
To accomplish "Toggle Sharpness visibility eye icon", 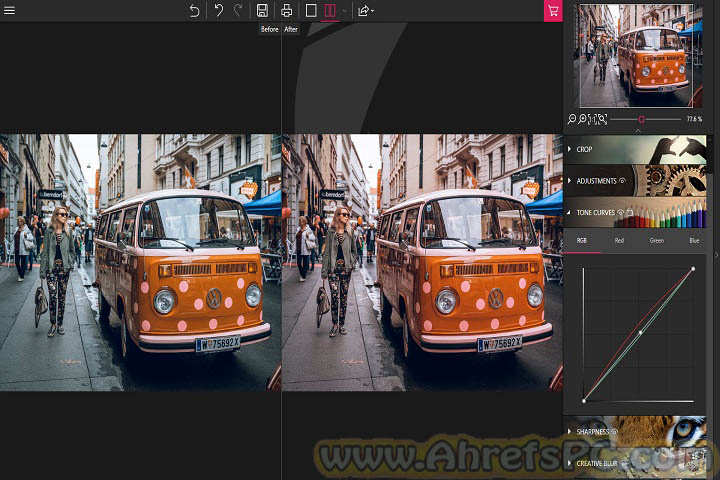I will [x=614, y=432].
